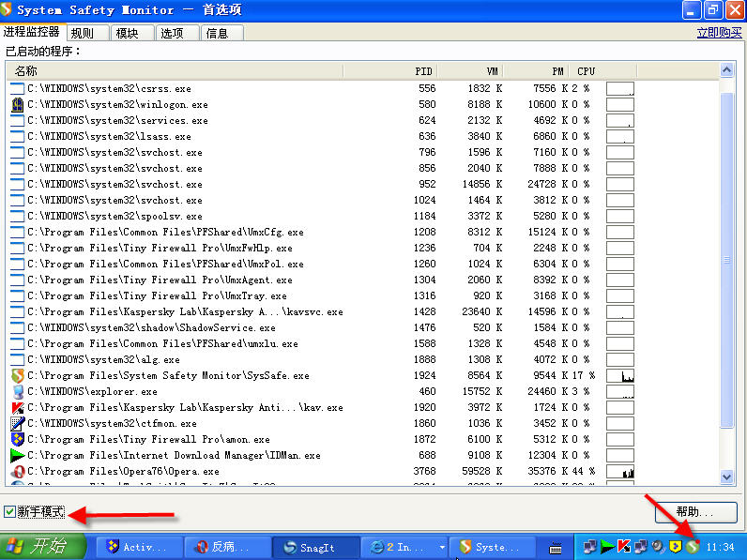747x560 pixels.
Task: Click the services.exe window icon
Action: (x=18, y=120)
